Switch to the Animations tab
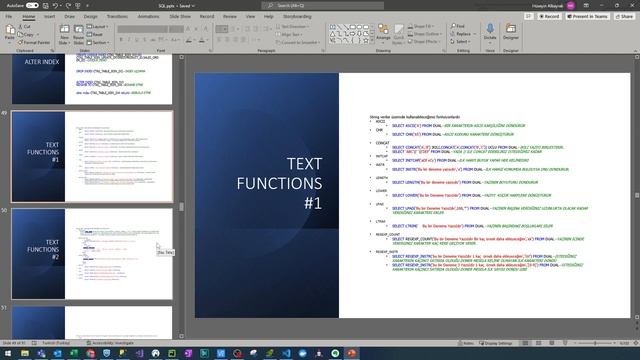Viewport: 640px width, 360px height. pyautogui.click(x=148, y=16)
